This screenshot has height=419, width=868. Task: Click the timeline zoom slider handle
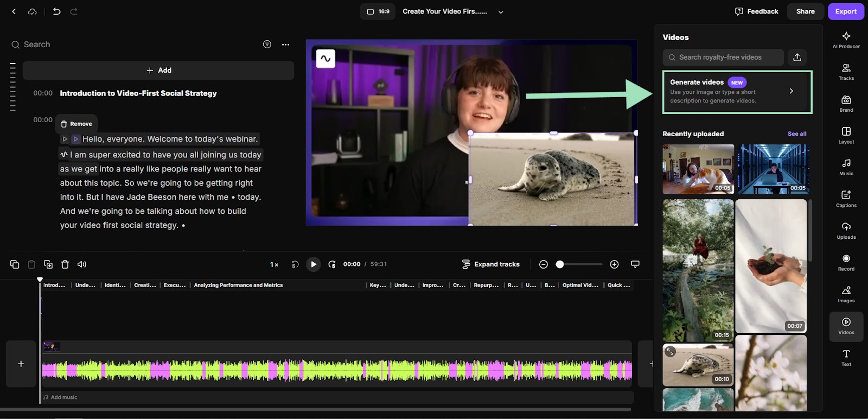tap(560, 264)
